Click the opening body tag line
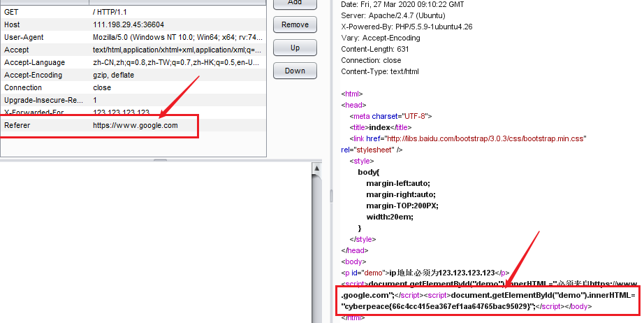The width and height of the screenshot is (644, 323). coord(353,261)
